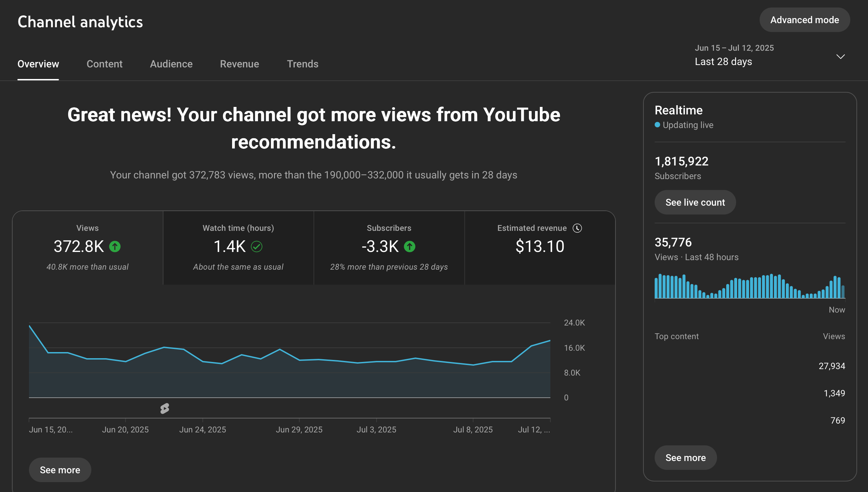Click the Great news headline text

pyautogui.click(x=314, y=128)
